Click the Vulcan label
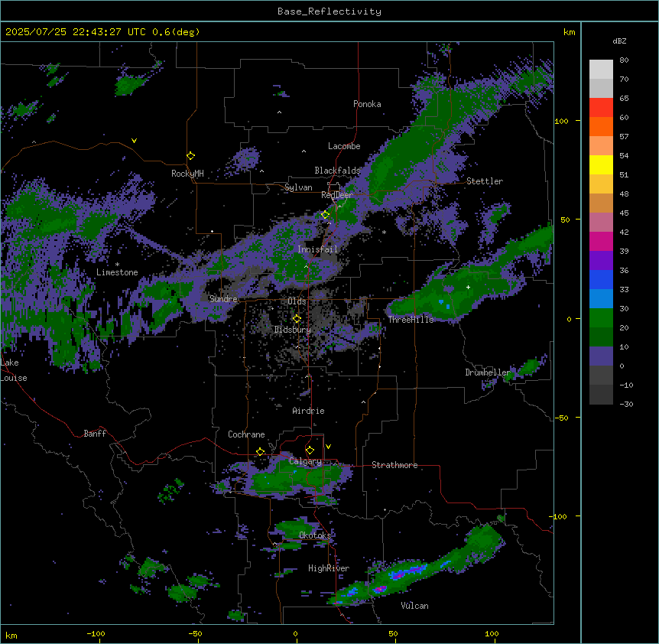Image resolution: width=659 pixels, height=644 pixels. point(415,606)
